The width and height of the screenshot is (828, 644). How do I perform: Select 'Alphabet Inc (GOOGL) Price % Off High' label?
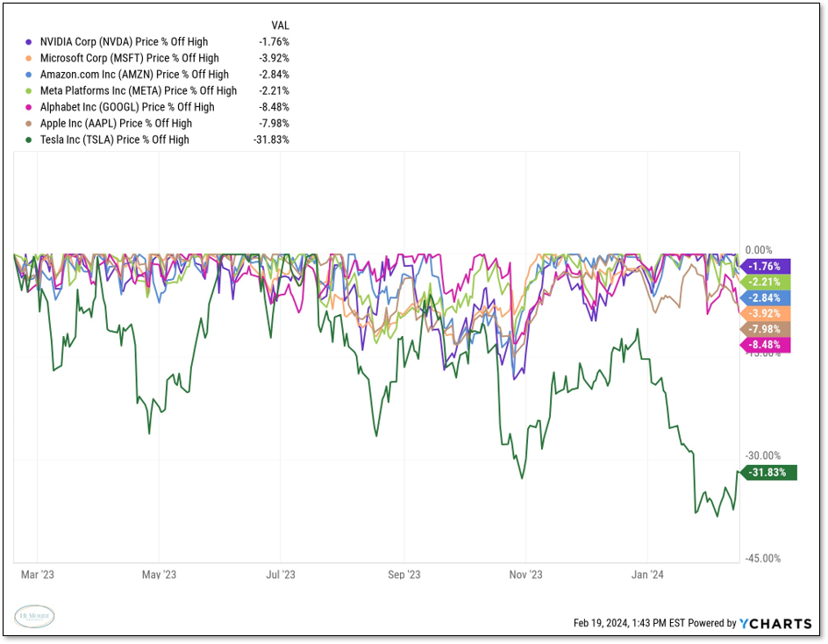click(x=127, y=107)
